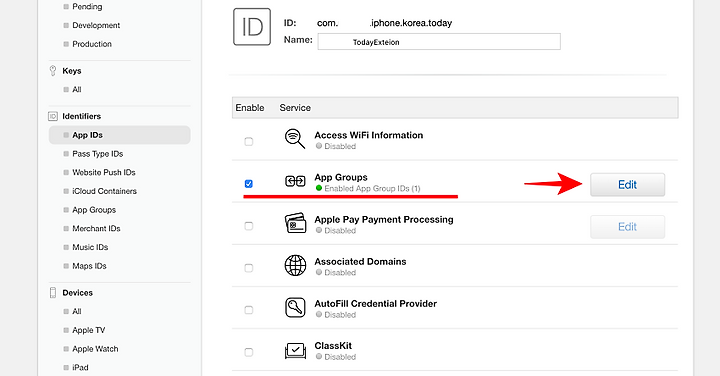Enable Access WiFi Information checkbox
The image size is (720, 376).
248,141
